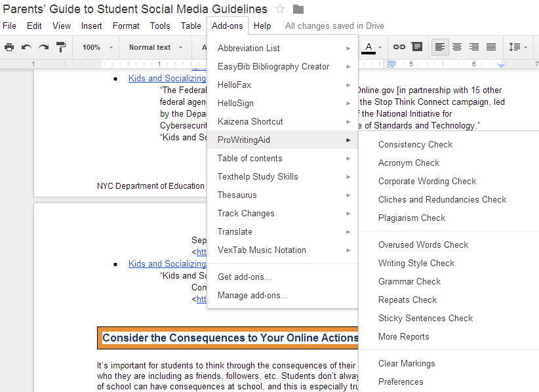Click the "All changes saved in Drive" status
This screenshot has height=392, width=539.
334,26
